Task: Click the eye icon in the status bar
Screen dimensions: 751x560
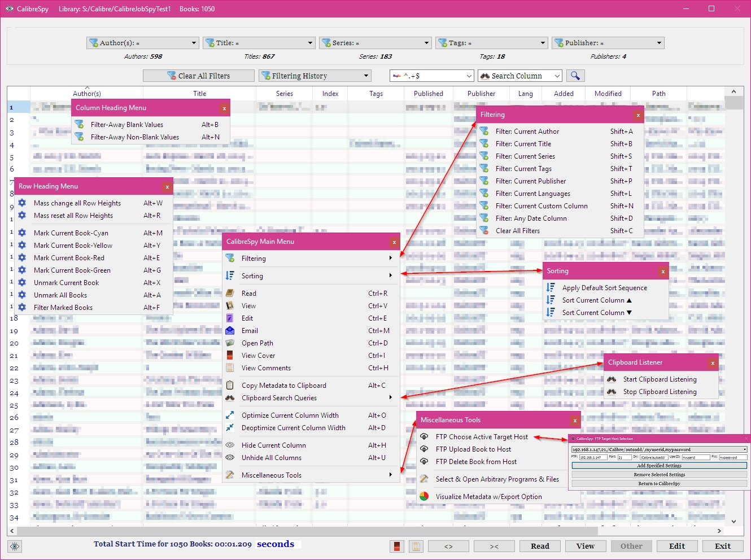Action: click(15, 546)
